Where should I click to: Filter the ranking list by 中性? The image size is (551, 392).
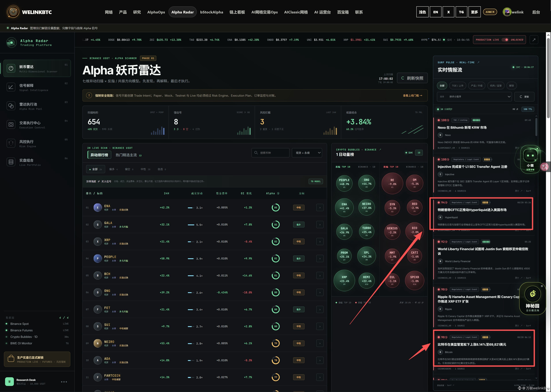[x=145, y=169]
